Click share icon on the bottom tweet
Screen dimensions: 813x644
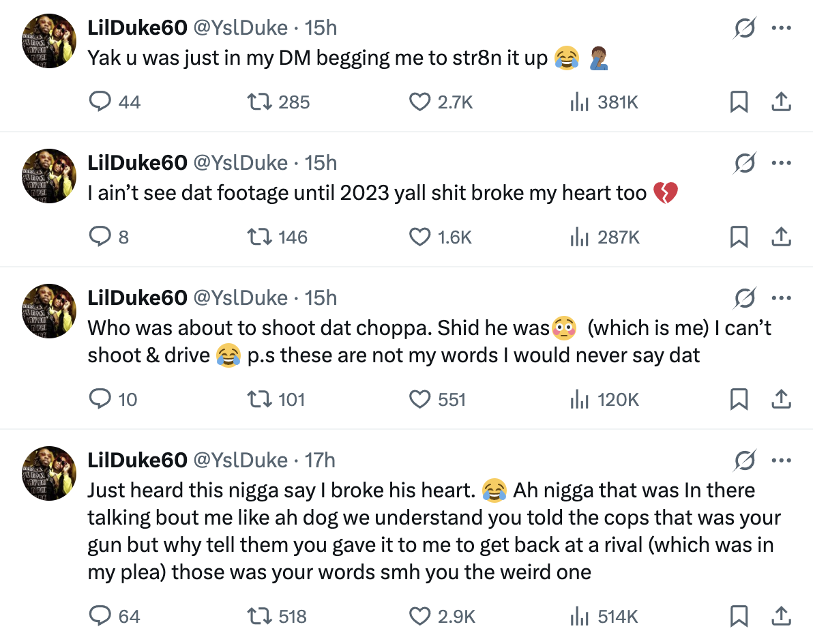pos(782,615)
